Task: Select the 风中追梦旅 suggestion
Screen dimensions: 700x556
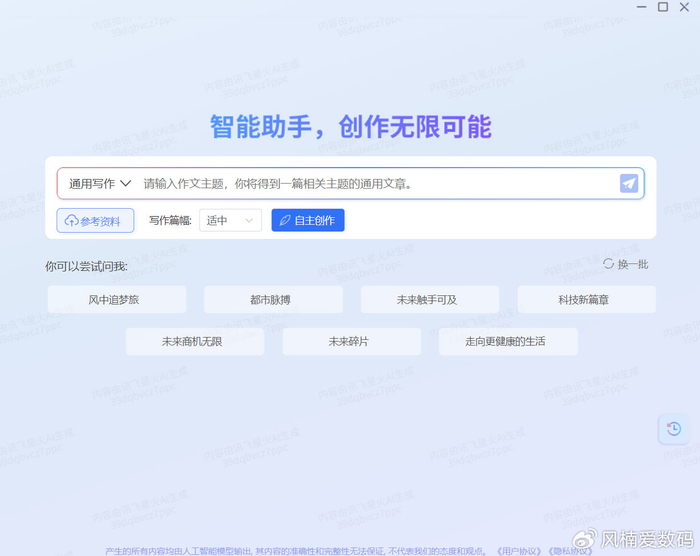Action: point(116,300)
